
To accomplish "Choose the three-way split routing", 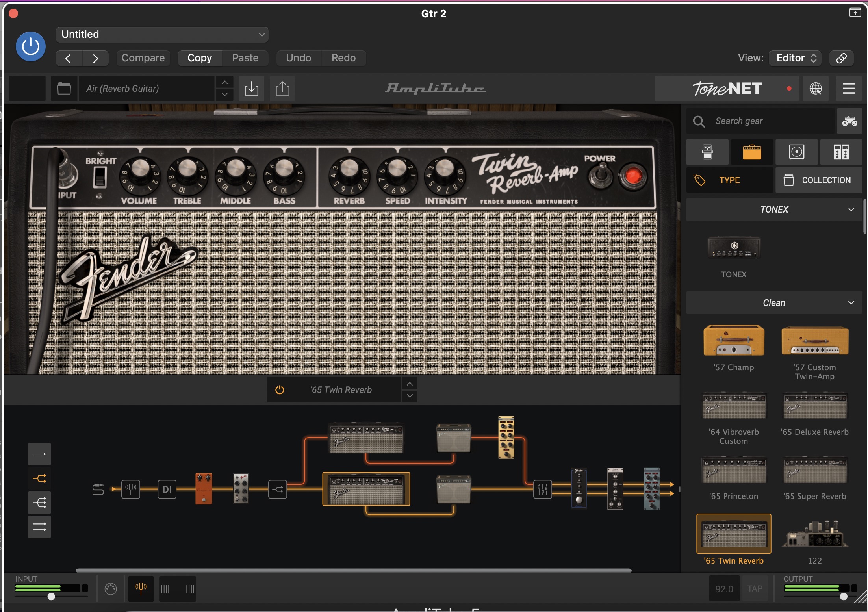I will click(x=39, y=503).
